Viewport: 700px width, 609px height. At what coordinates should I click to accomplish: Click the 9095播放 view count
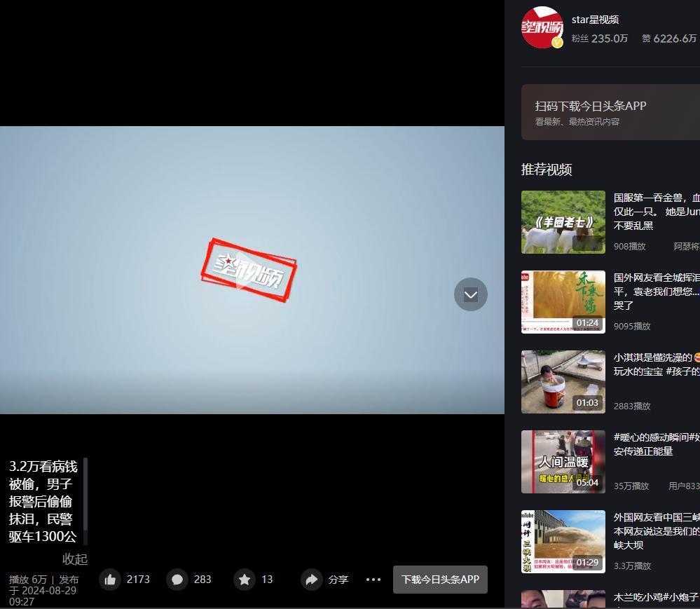[x=632, y=327]
